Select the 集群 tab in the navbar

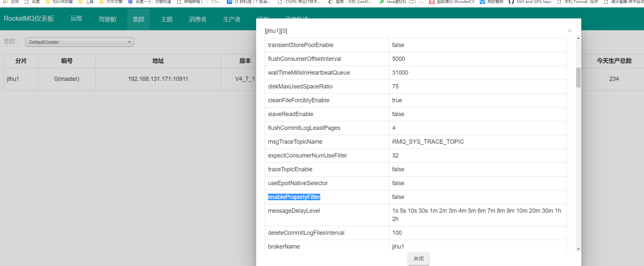(139, 19)
